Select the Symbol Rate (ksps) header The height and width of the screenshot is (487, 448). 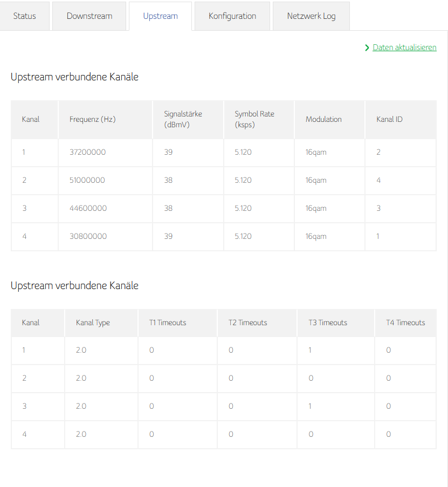point(254,119)
